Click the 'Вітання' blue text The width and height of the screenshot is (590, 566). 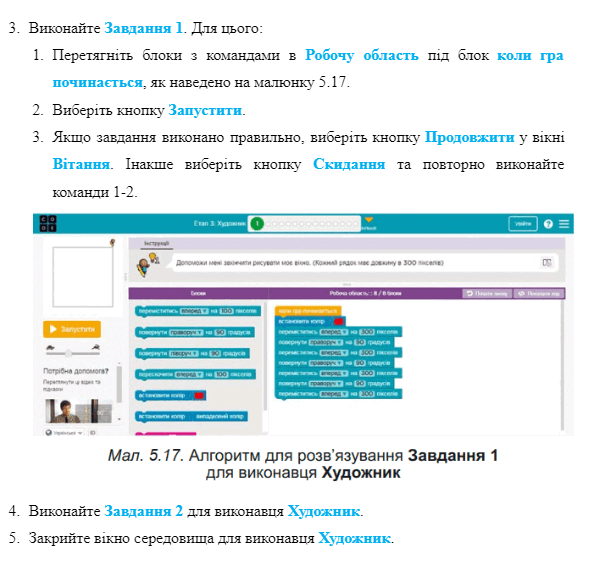click(x=81, y=164)
